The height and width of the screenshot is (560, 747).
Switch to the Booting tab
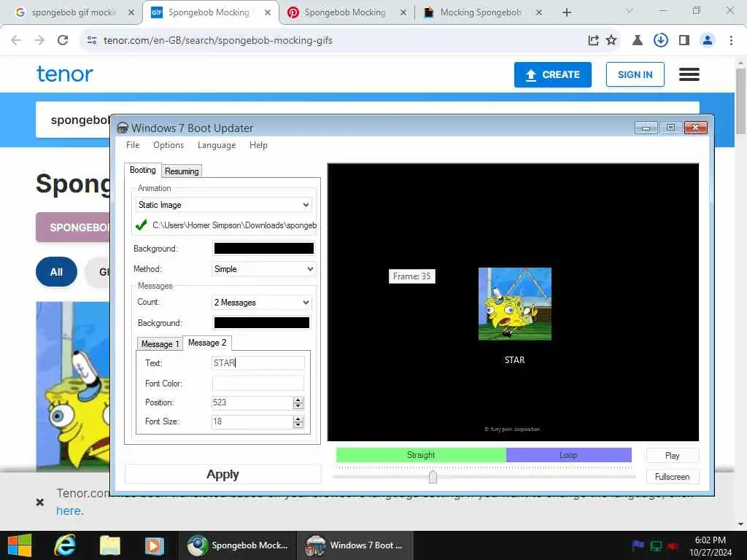point(142,170)
